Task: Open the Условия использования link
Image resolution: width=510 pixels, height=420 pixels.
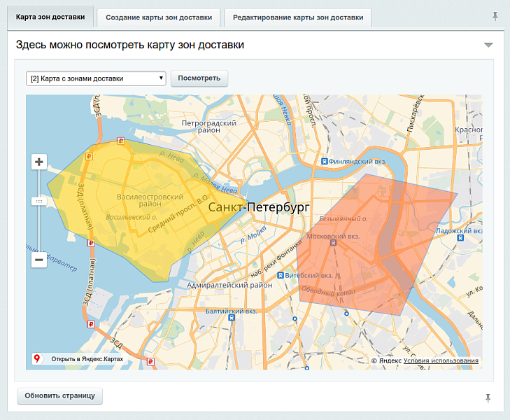Action: pyautogui.click(x=441, y=361)
